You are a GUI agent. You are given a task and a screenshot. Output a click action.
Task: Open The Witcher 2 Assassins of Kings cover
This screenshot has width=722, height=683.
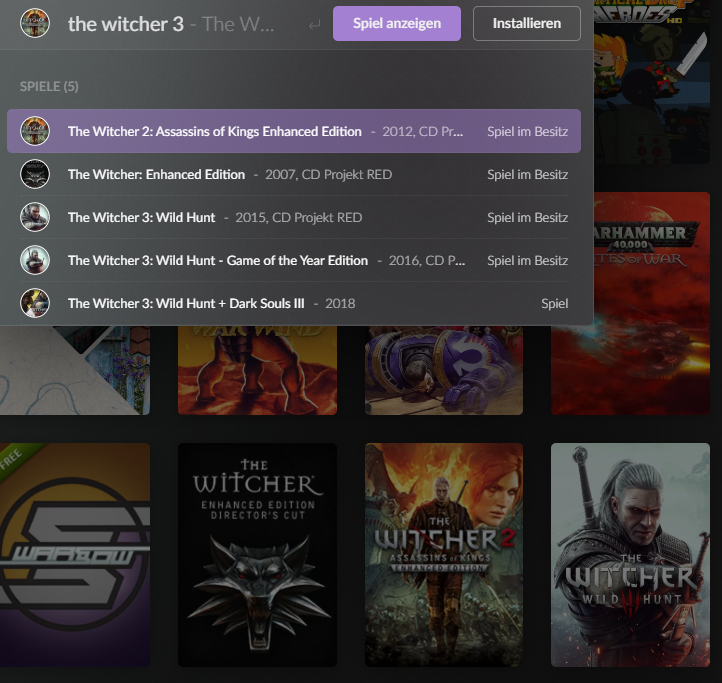[444, 555]
